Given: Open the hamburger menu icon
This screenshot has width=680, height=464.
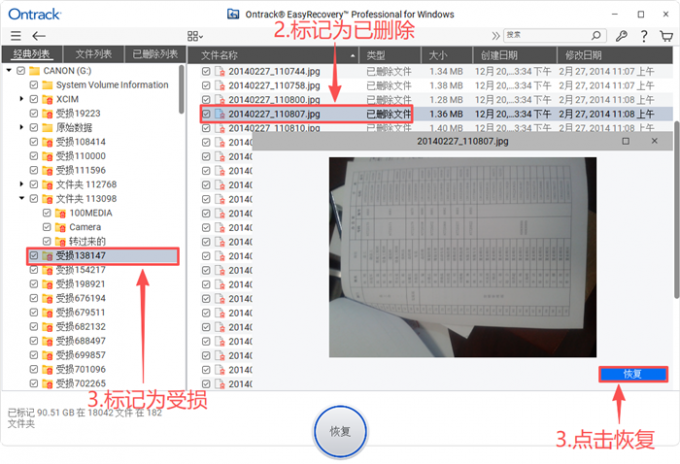Looking at the screenshot, I should (x=16, y=36).
